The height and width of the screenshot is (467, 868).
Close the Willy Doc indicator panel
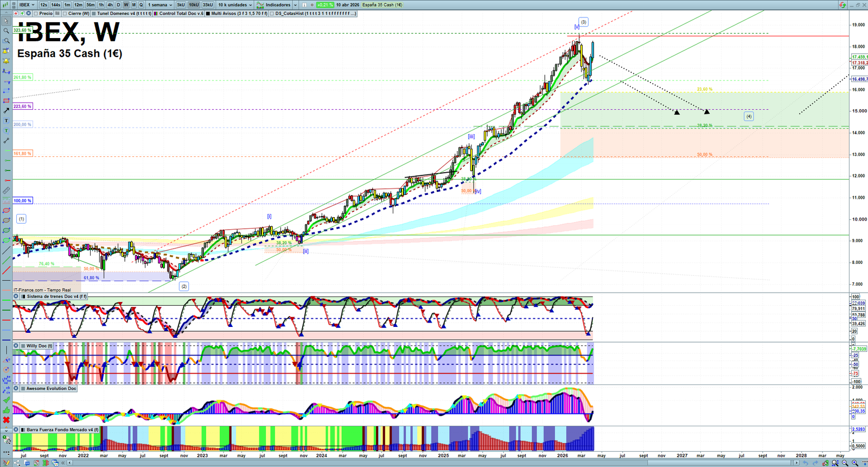pos(16,346)
